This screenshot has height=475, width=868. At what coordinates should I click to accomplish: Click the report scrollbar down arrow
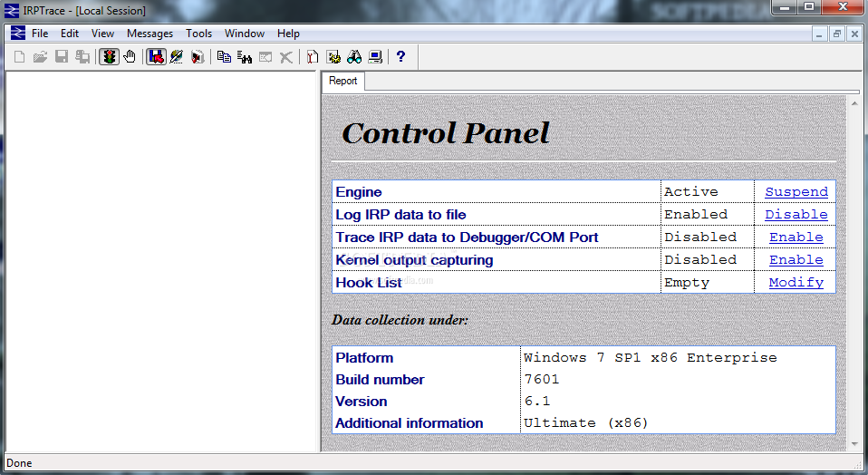(x=854, y=444)
